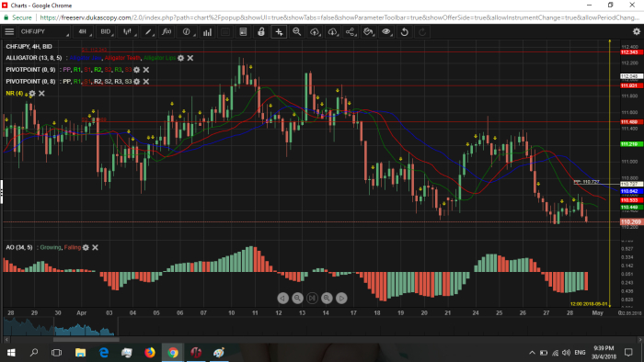Click the share chart icon

[x=351, y=31]
